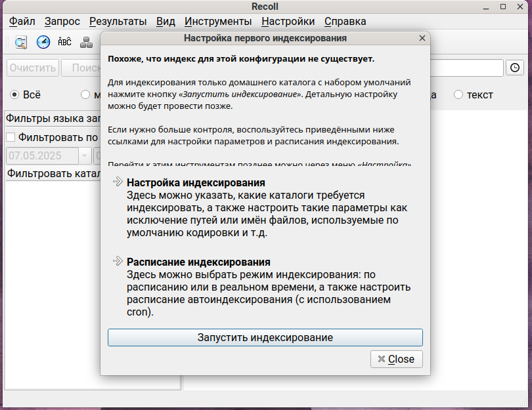Viewport: 532px width, 410px height.
Task: Click the Close button in dialog
Action: [396, 359]
